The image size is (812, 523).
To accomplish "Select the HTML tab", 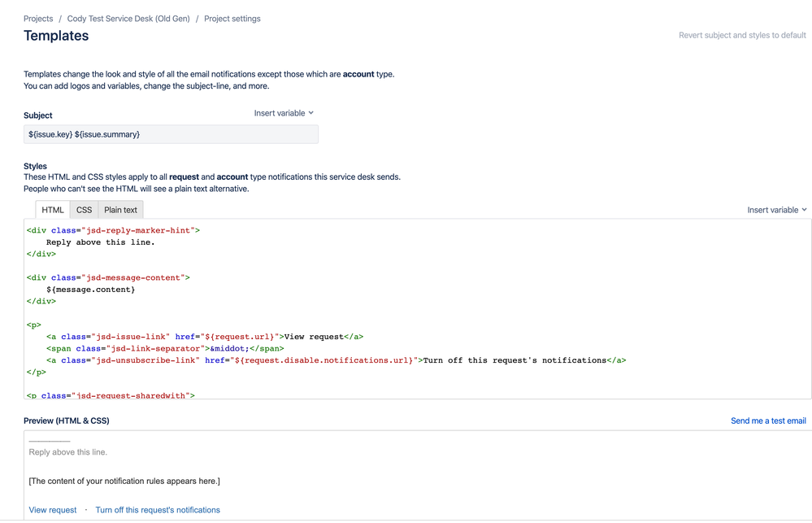I will [52, 209].
